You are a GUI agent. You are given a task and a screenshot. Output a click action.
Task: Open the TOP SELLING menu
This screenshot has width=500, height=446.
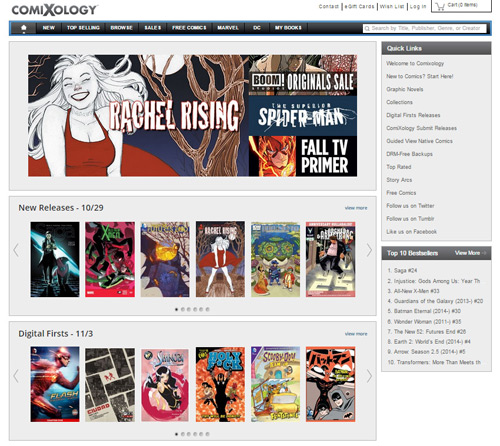tap(83, 28)
